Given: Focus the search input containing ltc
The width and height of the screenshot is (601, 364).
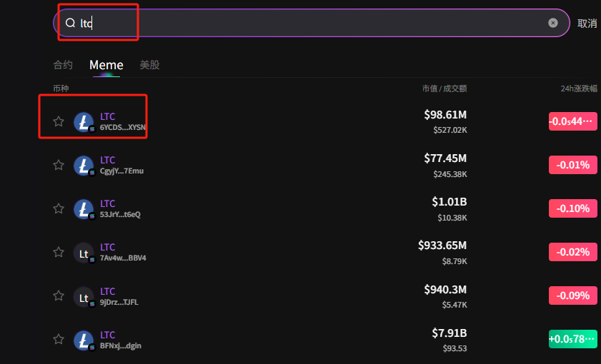Looking at the screenshot, I should [310, 23].
